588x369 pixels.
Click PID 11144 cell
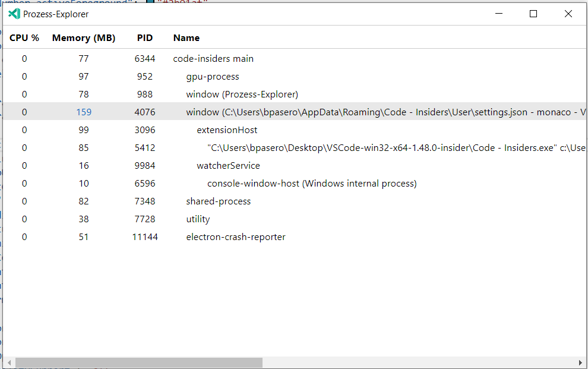coord(145,236)
